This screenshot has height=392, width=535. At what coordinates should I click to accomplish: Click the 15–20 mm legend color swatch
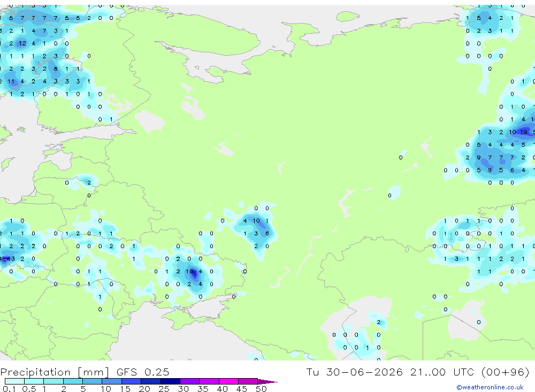tap(132, 381)
